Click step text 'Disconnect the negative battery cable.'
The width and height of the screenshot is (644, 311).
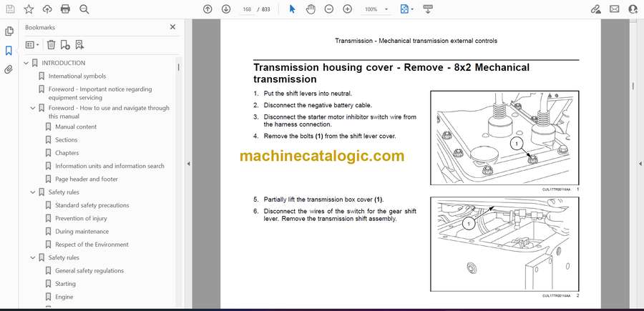(x=318, y=105)
